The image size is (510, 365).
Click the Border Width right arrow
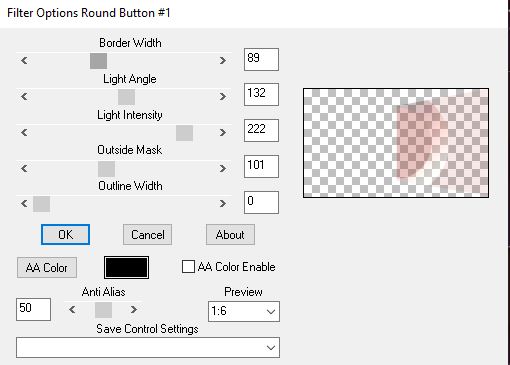[x=223, y=61]
